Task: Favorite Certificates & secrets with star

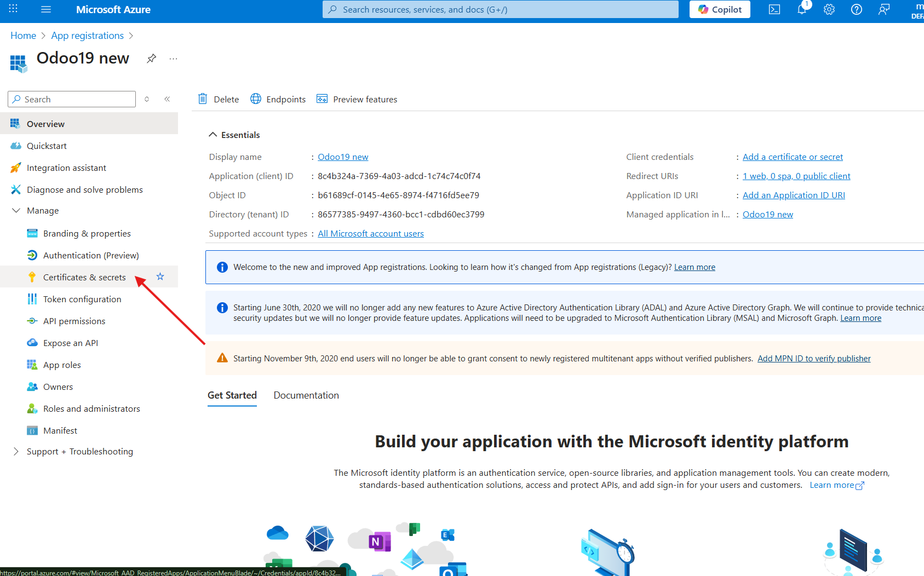Action: pyautogui.click(x=160, y=277)
